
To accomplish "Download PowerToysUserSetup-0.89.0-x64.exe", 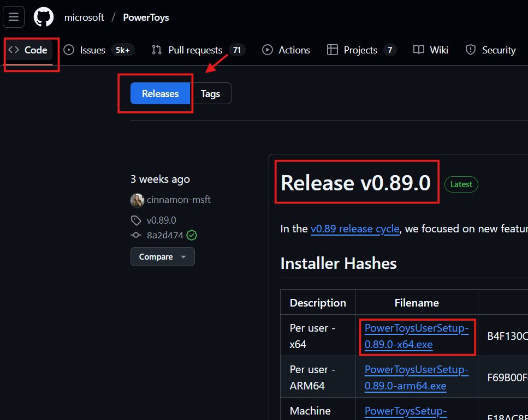I will [417, 336].
